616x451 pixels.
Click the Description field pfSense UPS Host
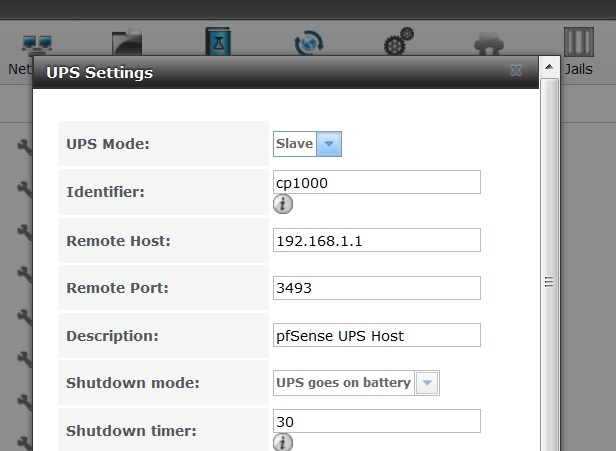coord(377,335)
